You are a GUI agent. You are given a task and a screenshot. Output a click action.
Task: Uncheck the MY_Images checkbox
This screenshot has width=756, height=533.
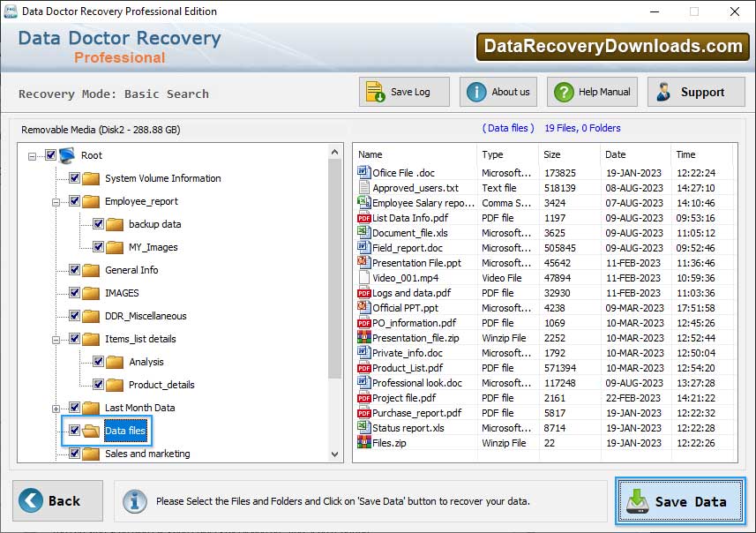(x=98, y=246)
